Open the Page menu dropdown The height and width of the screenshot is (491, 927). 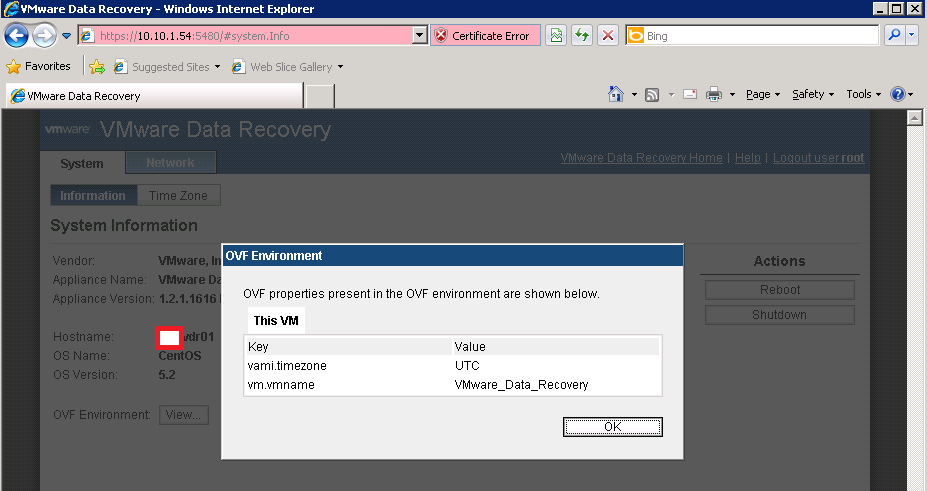point(763,94)
